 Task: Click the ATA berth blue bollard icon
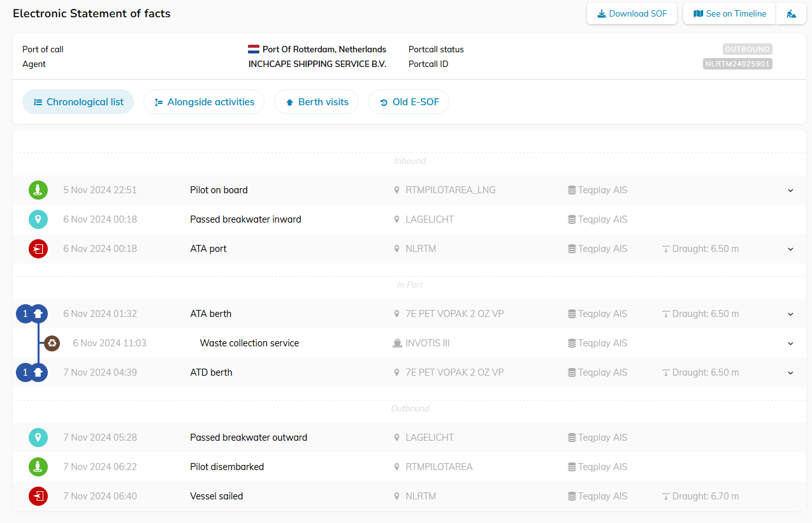(x=39, y=314)
